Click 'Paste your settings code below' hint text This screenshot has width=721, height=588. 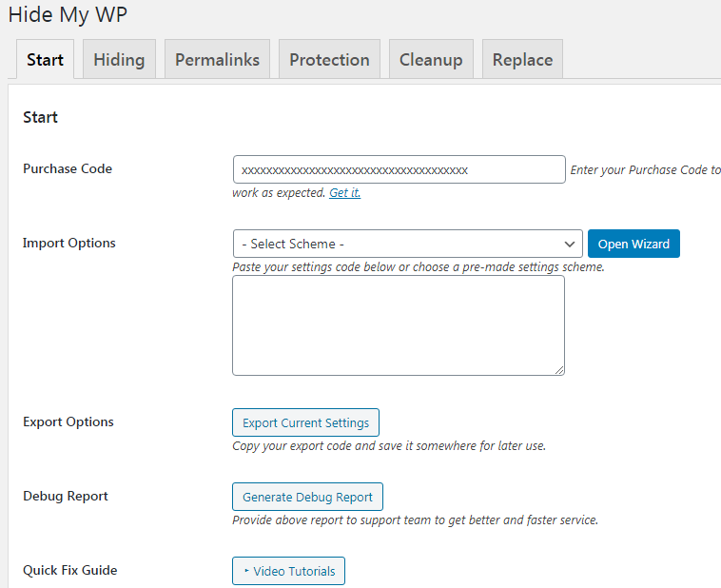[419, 266]
